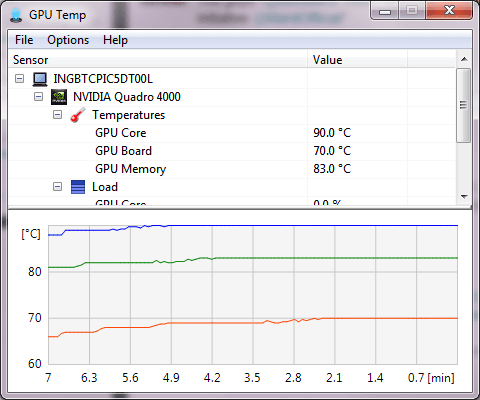Collapse the Load group
This screenshot has width=480, height=400.
coord(58,187)
